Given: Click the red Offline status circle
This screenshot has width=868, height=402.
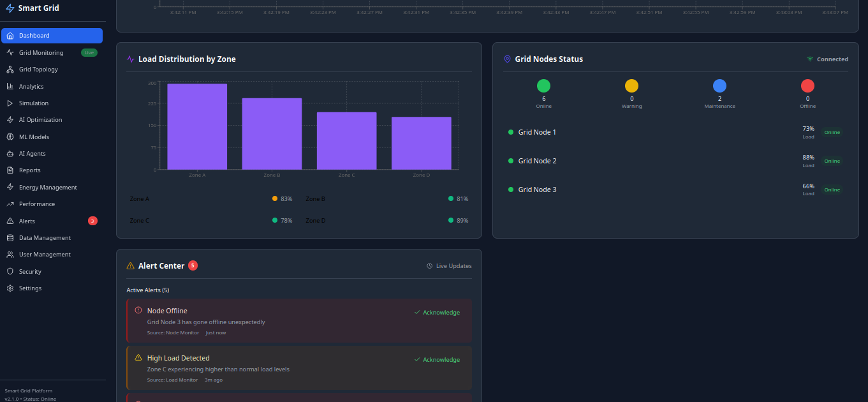Looking at the screenshot, I should click(x=807, y=86).
